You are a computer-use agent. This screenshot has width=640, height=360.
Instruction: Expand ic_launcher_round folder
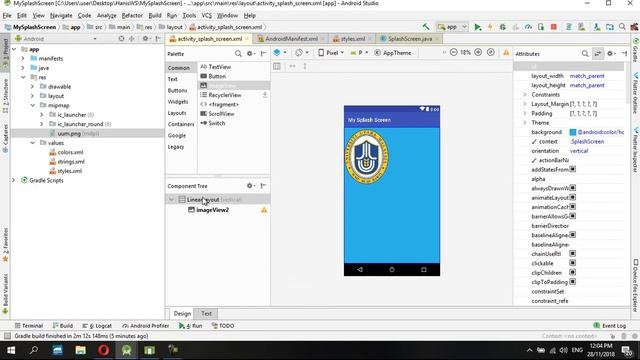click(x=42, y=124)
